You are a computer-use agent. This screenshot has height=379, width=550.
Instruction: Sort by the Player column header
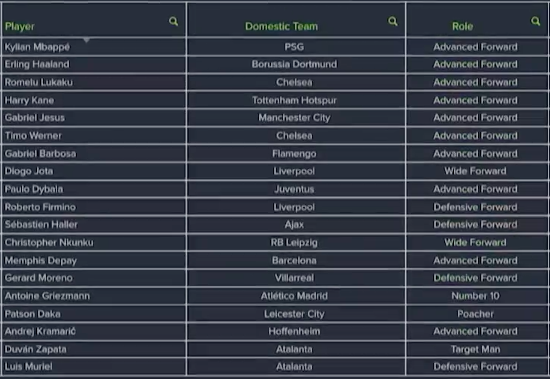coord(20,26)
